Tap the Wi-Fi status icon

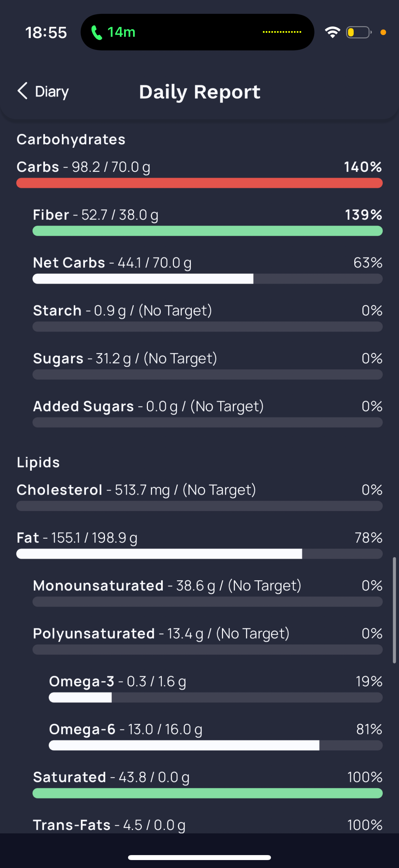[332, 32]
